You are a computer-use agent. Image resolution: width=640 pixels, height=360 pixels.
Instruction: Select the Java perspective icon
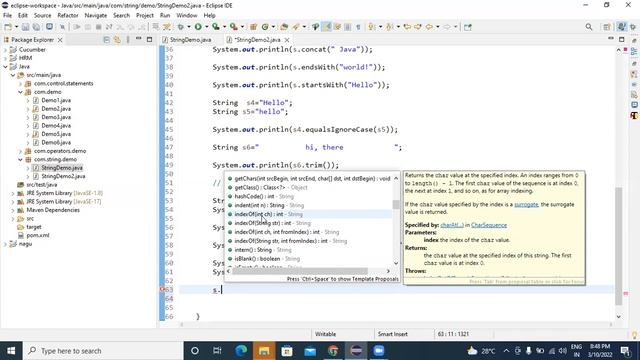(x=621, y=27)
